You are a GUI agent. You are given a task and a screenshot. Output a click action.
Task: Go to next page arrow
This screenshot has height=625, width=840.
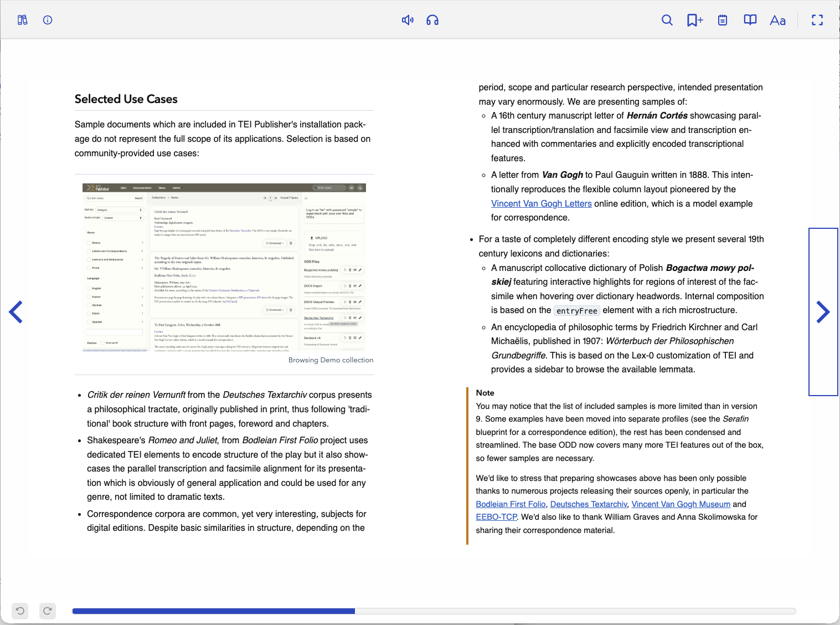click(823, 312)
